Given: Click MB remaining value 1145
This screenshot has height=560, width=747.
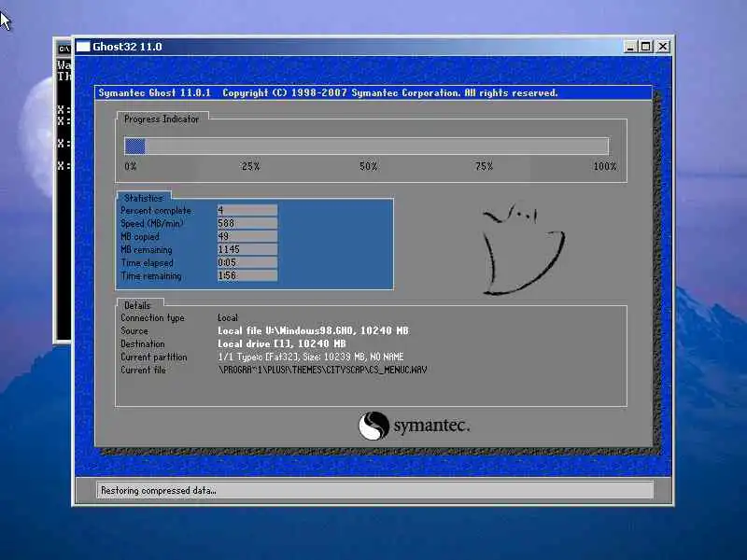Looking at the screenshot, I should pyautogui.click(x=247, y=249).
